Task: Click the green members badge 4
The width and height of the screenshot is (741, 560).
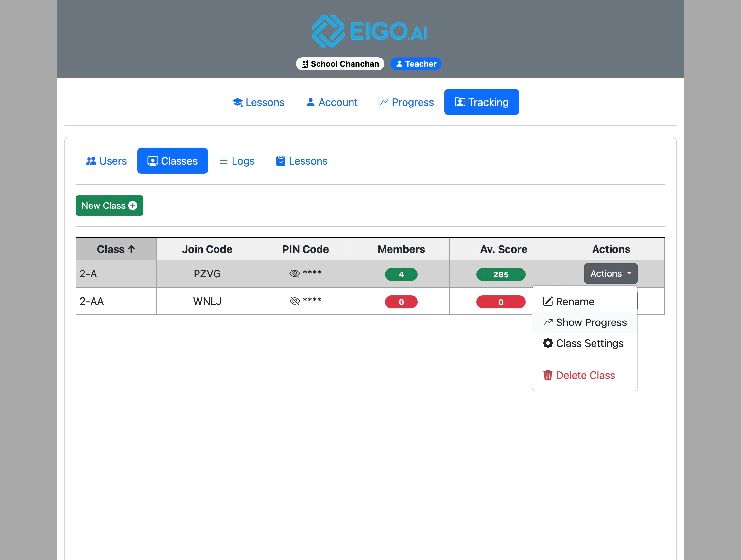Action: coord(401,274)
